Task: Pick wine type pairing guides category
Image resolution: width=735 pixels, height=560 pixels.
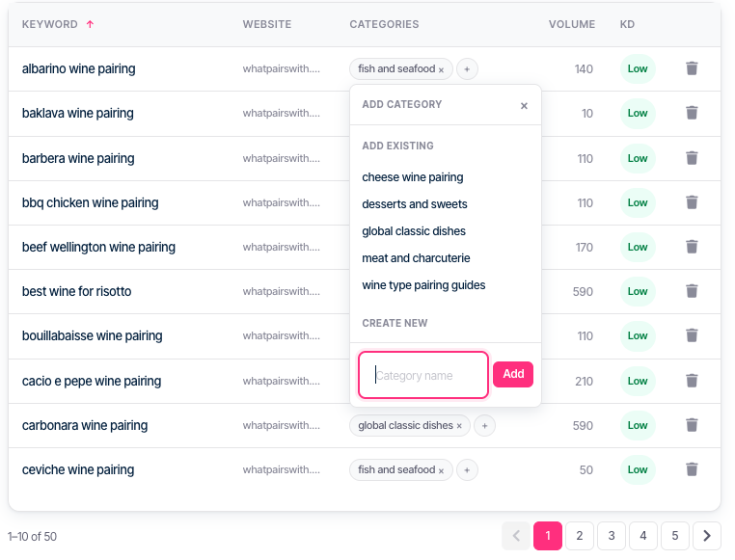Action: click(423, 285)
